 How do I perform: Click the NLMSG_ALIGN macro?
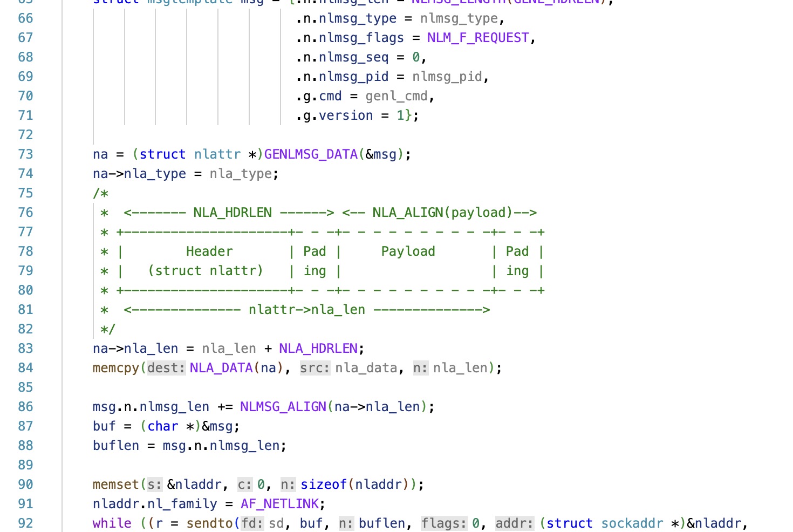click(283, 407)
